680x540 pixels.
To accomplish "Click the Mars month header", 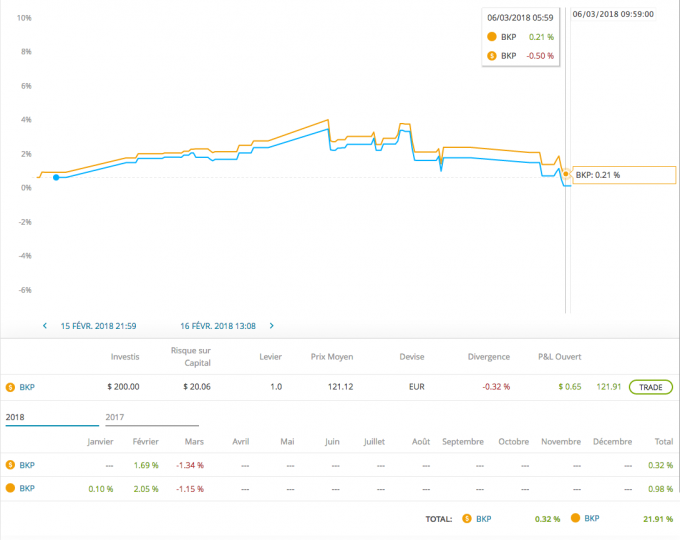I will 194,442.
